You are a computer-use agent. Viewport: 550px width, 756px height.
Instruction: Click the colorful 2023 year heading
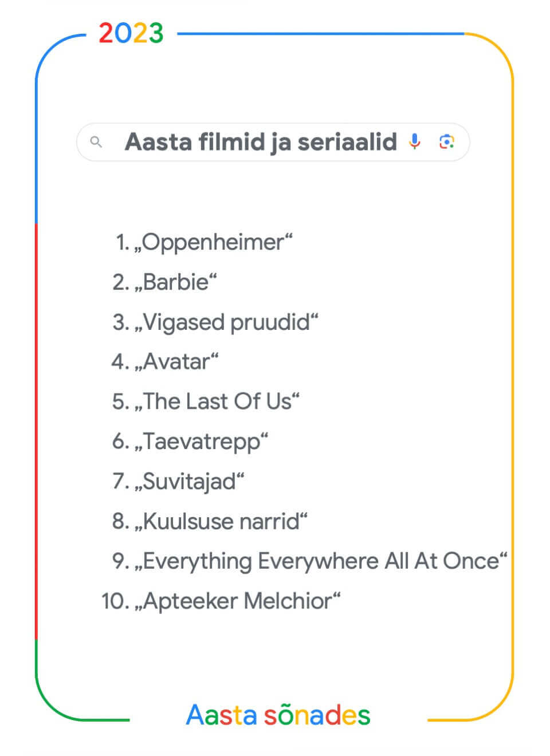pyautogui.click(x=131, y=33)
